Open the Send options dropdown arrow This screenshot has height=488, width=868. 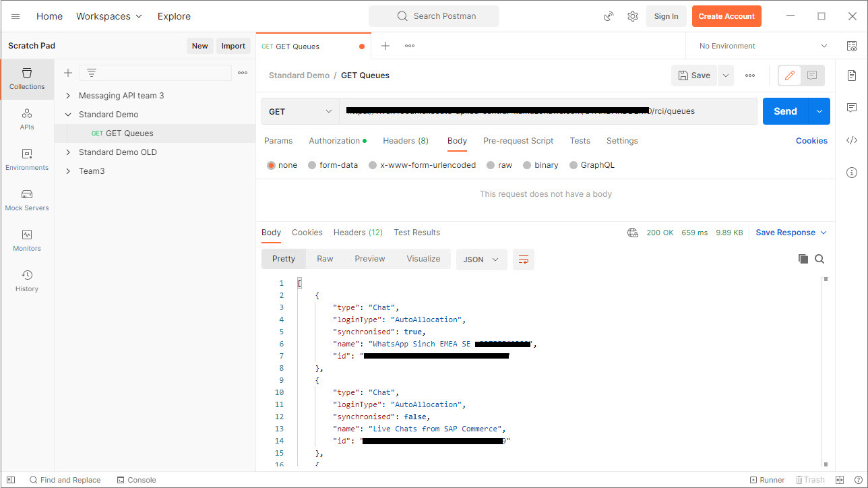tap(819, 111)
